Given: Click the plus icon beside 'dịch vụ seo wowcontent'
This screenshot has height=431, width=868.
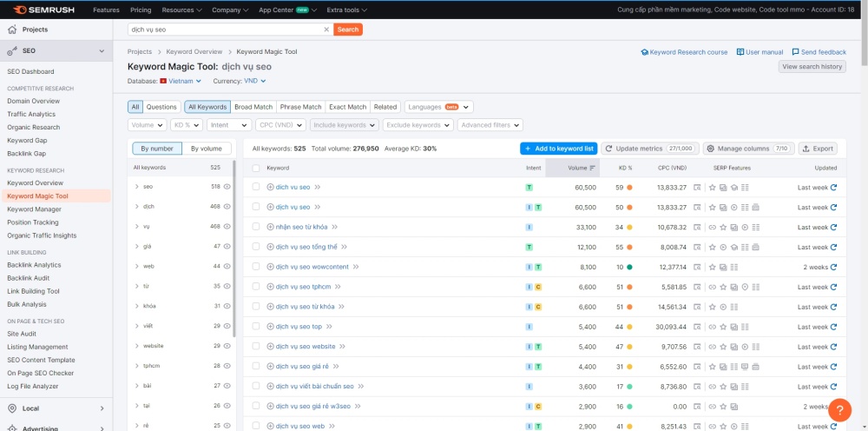Looking at the screenshot, I should click(270, 267).
